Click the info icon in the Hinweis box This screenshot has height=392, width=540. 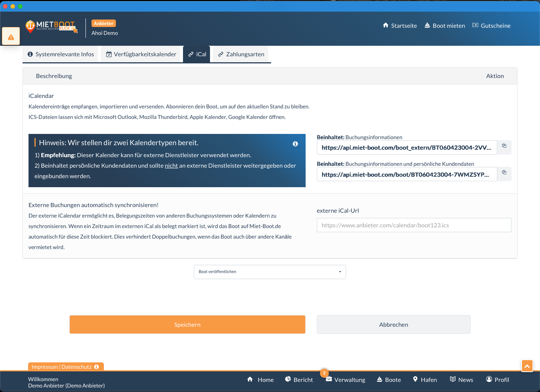(295, 144)
